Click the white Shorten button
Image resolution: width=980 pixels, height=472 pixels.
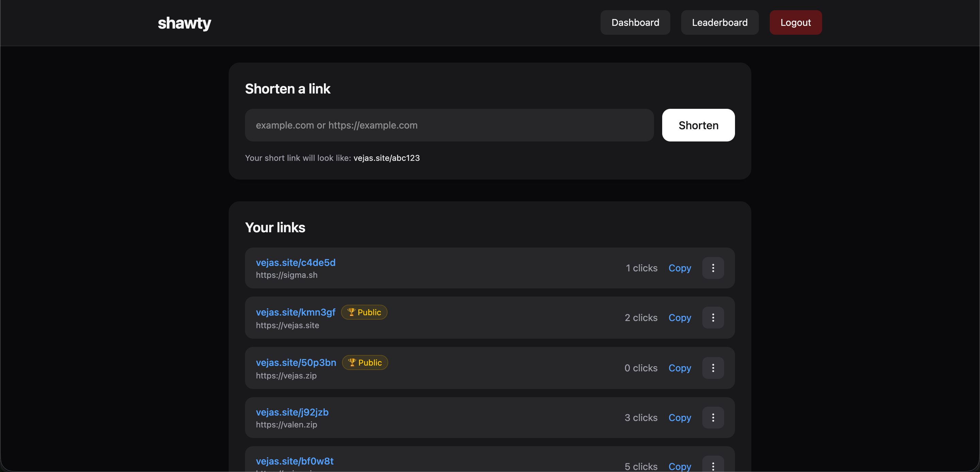pyautogui.click(x=698, y=125)
